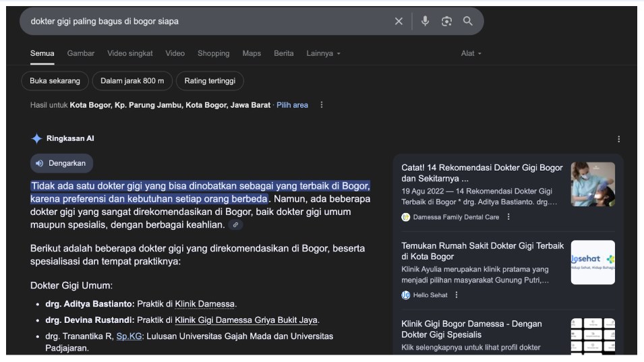Open the 'Klinik Damessa' link
Image resolution: width=644 pixels, height=362 pixels.
point(205,304)
